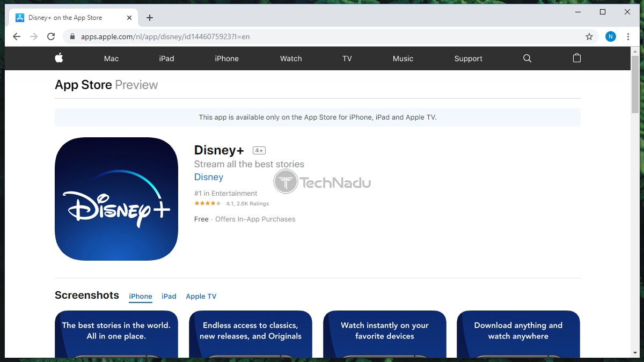This screenshot has width=644, height=362.
Task: Go back with the browser back arrow
Action: tap(17, 36)
